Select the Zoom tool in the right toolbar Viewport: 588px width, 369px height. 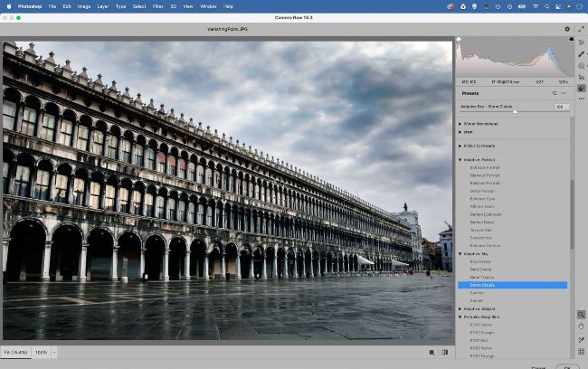(x=581, y=315)
